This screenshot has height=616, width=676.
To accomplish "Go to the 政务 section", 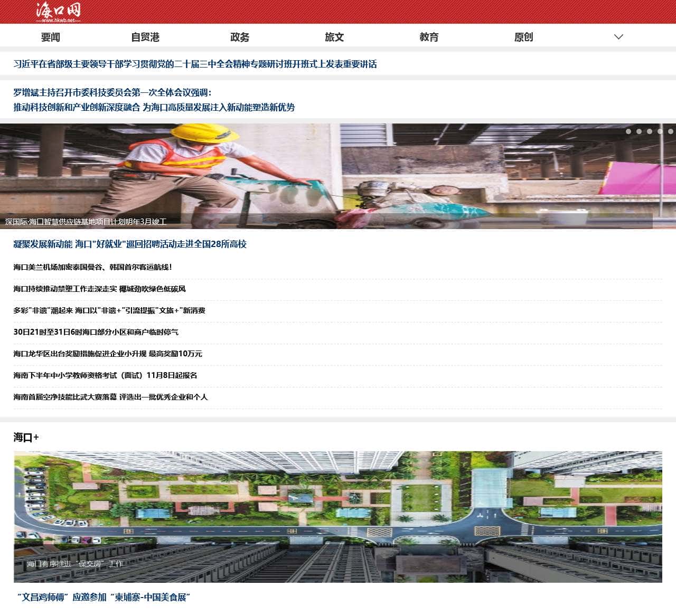I will pyautogui.click(x=240, y=37).
